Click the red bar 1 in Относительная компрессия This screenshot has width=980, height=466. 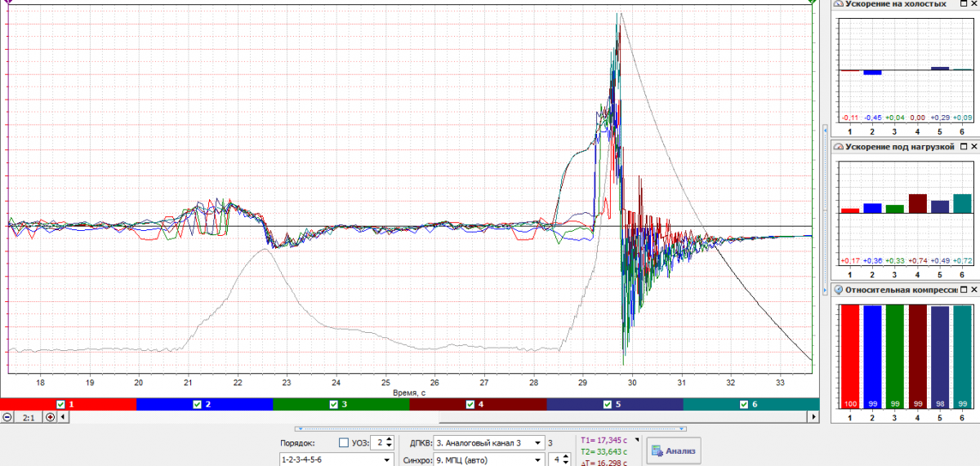coord(849,357)
